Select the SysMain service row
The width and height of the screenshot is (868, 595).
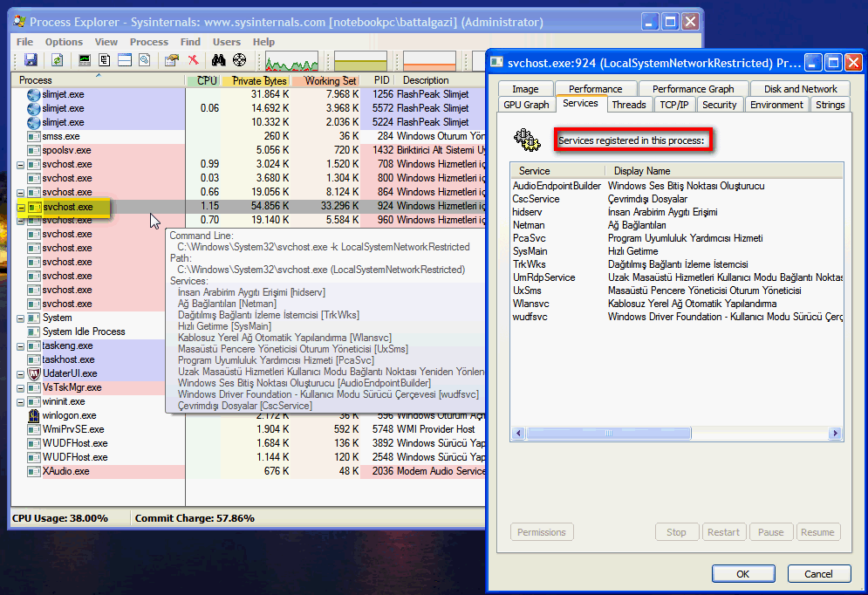click(677, 251)
